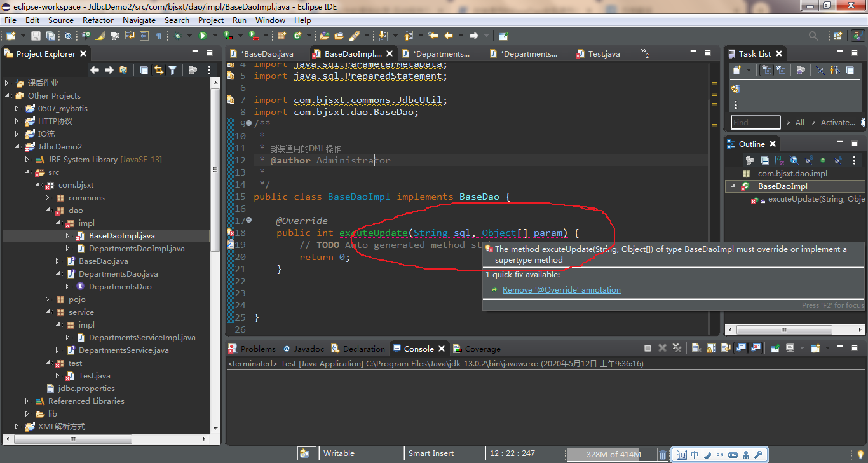Toggle Hide Non-Public Members in Outline
This screenshot has width=868, height=463.
(x=823, y=160)
